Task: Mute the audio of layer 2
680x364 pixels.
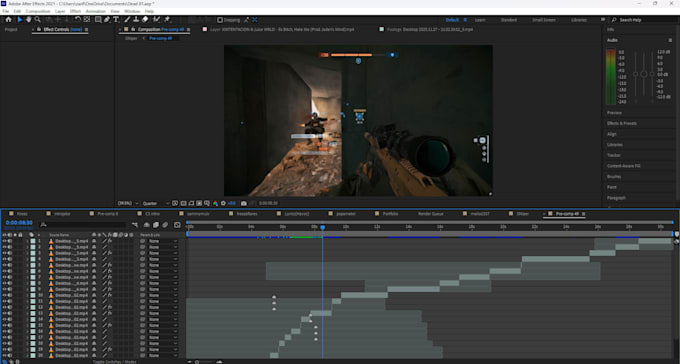Action: [10, 247]
